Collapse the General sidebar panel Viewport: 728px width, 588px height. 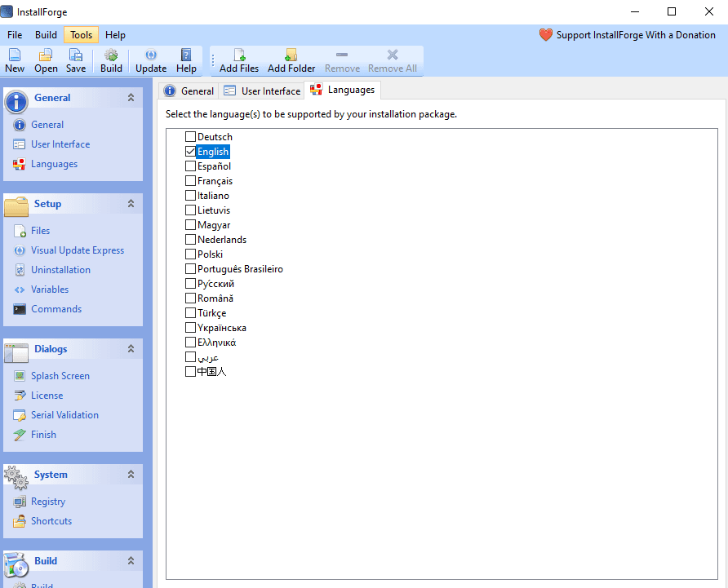click(x=129, y=97)
